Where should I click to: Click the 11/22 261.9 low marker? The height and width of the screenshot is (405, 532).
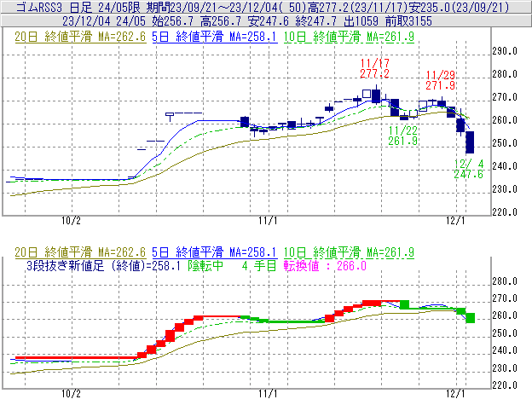tap(402, 136)
